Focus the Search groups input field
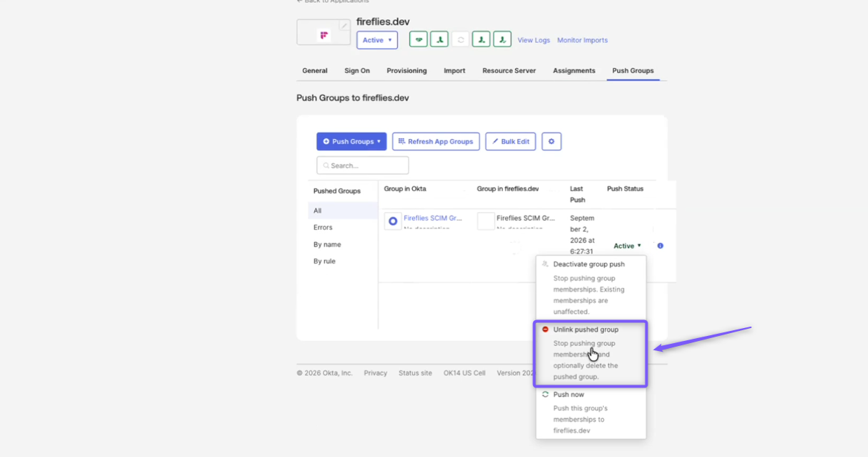868x457 pixels. click(363, 165)
